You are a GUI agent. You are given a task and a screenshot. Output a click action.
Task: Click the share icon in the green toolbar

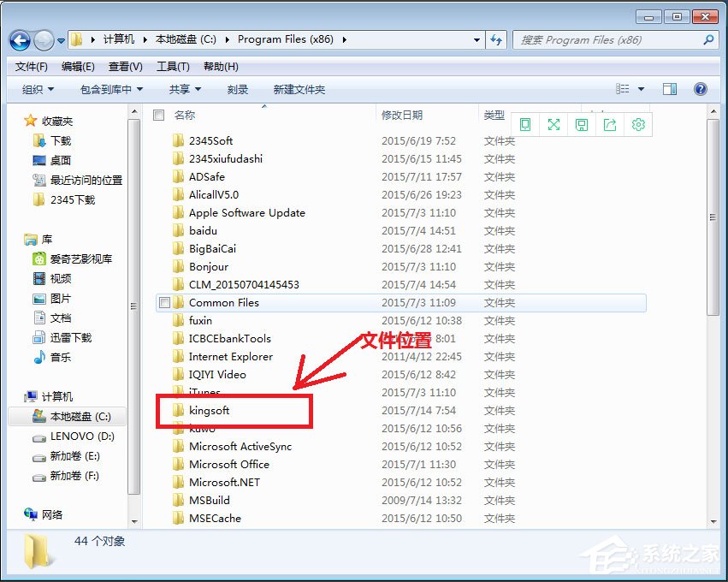pyautogui.click(x=610, y=124)
